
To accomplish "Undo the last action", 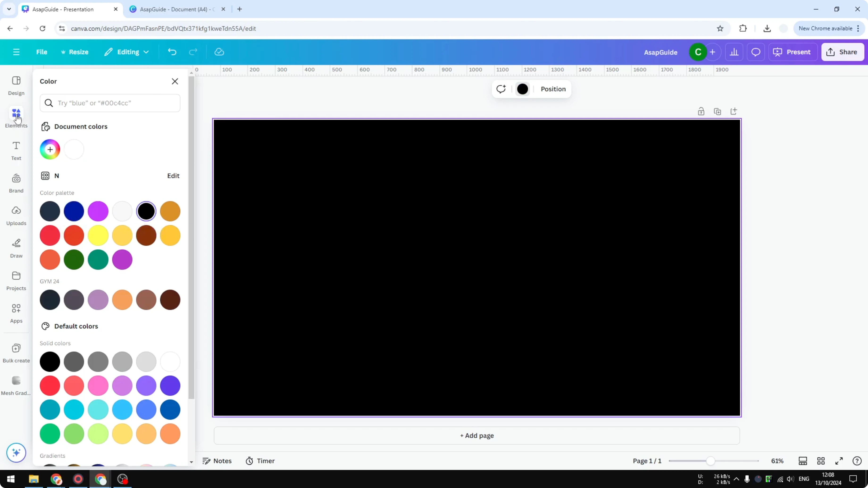I will pos(172,52).
